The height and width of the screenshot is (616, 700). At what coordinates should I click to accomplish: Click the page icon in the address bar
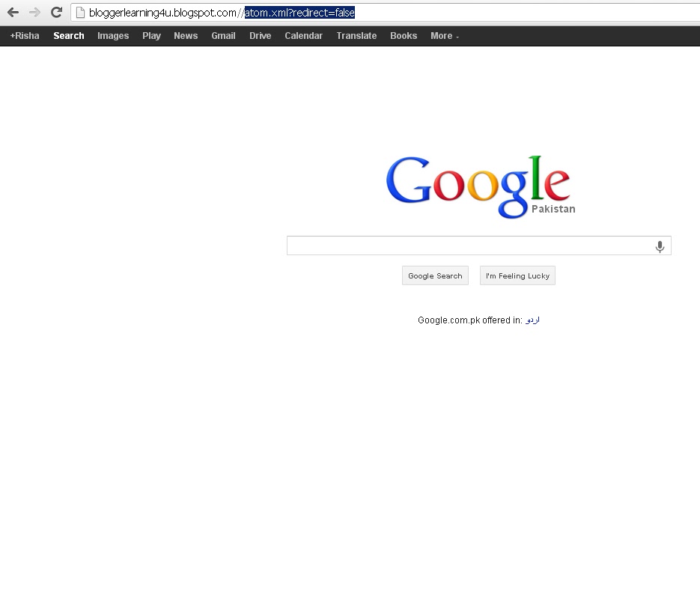tap(80, 13)
